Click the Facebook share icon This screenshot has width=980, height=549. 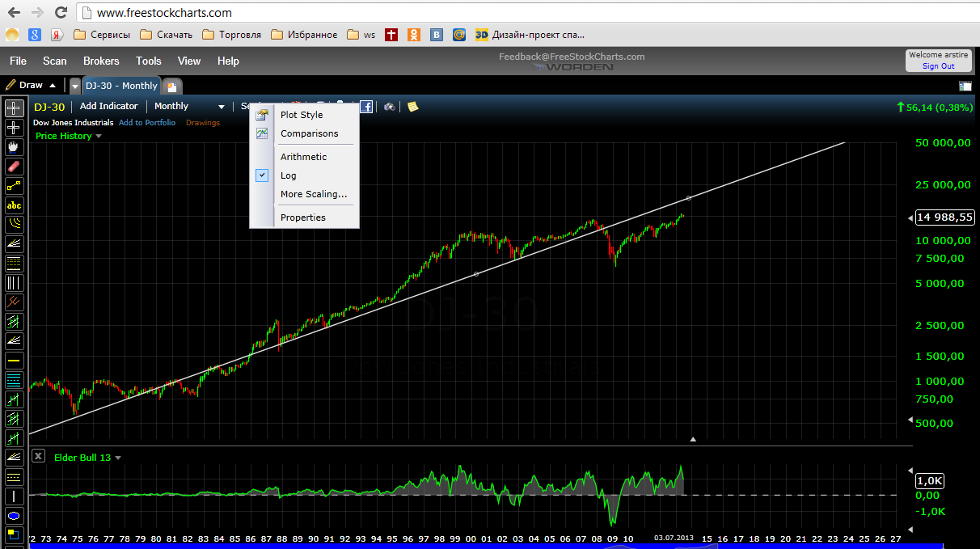click(366, 106)
